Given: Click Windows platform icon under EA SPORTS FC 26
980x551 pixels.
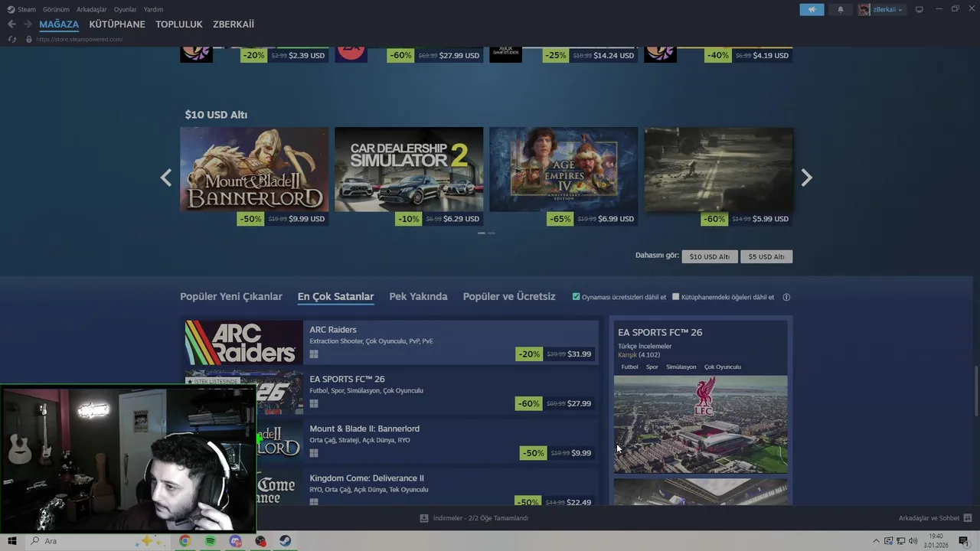Looking at the screenshot, I should click(x=314, y=403).
